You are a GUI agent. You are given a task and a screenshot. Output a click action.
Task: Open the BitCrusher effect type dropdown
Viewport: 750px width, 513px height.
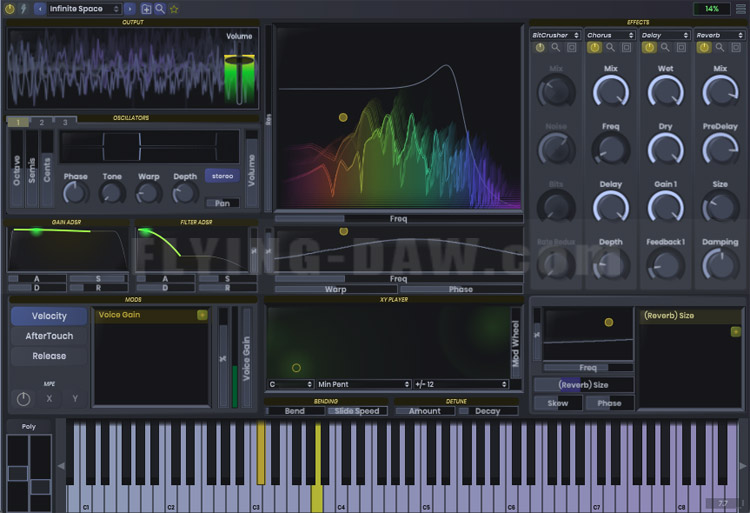click(555, 35)
